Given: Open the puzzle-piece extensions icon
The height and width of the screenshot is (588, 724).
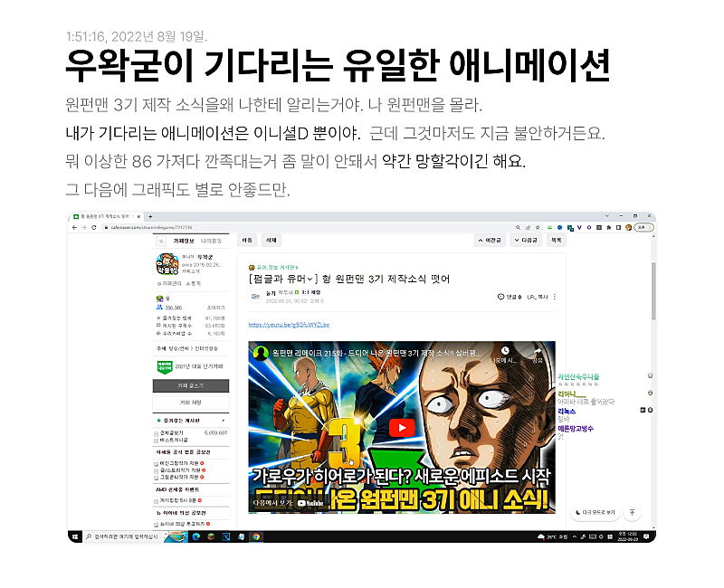Looking at the screenshot, I should (x=608, y=228).
